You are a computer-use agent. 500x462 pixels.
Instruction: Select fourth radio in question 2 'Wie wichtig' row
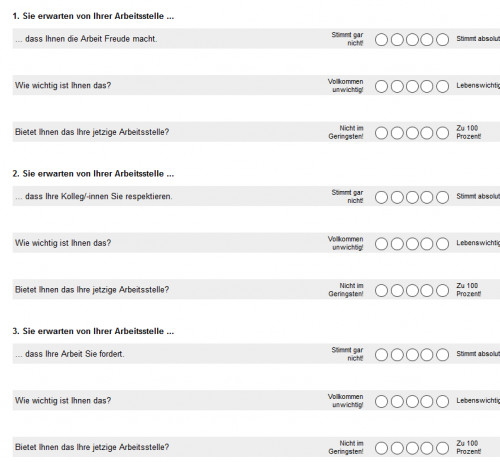(427, 244)
